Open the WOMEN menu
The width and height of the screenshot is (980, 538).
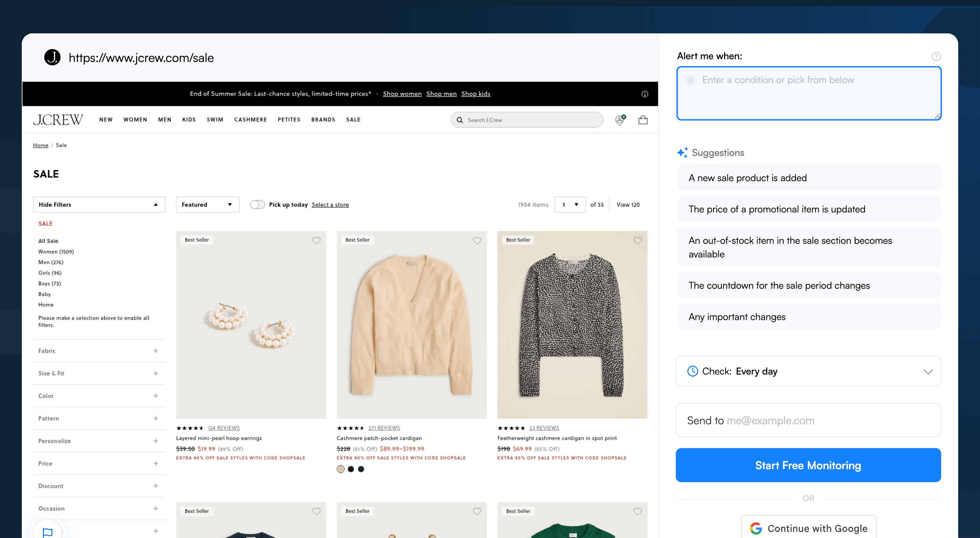135,120
